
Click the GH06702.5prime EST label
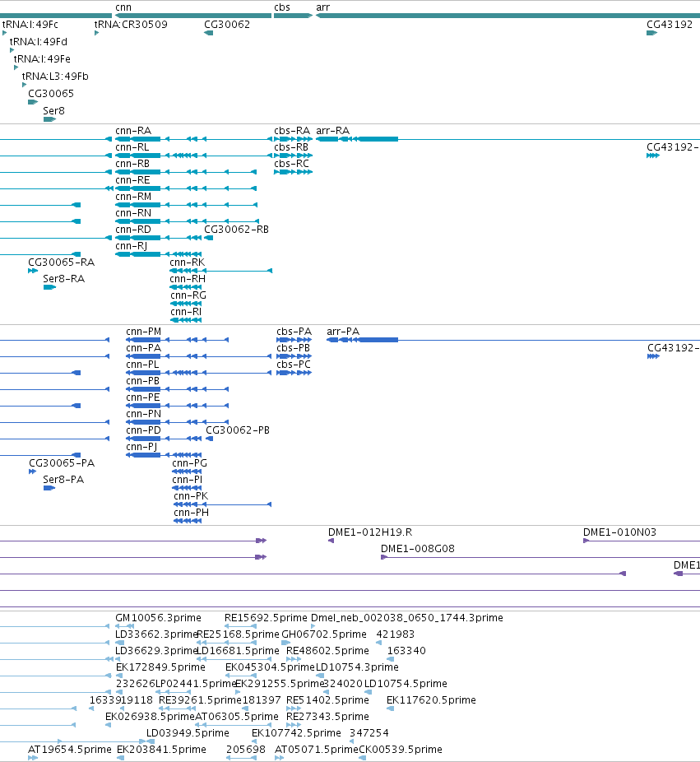pyautogui.click(x=324, y=634)
